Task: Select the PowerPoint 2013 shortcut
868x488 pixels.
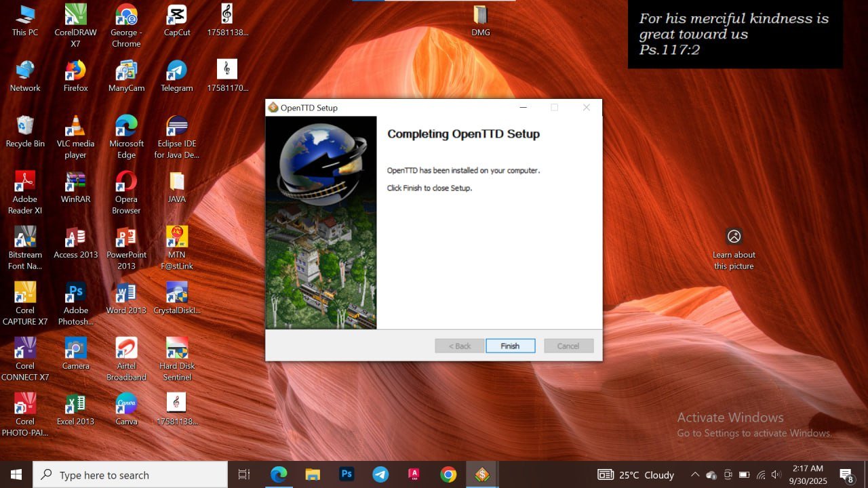Action: (x=126, y=248)
